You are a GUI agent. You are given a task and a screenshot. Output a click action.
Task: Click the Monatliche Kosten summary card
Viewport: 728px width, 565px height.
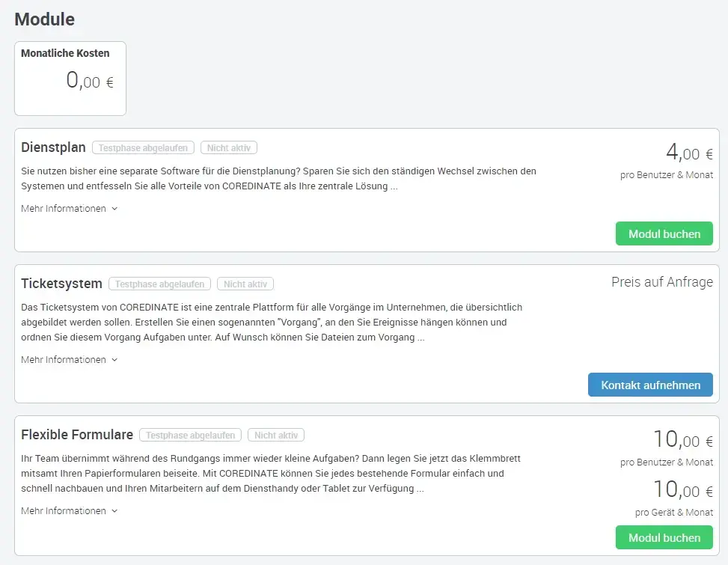coord(70,79)
